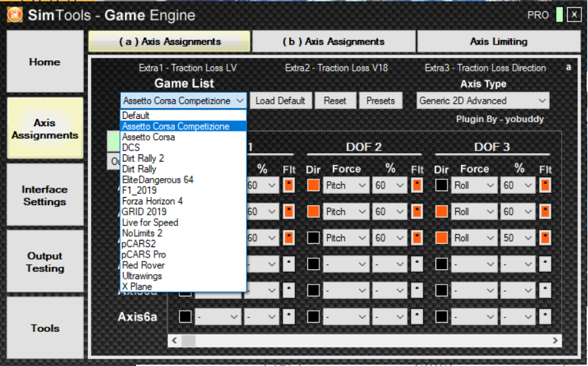Choose pCARS Pro in game list

183,255
